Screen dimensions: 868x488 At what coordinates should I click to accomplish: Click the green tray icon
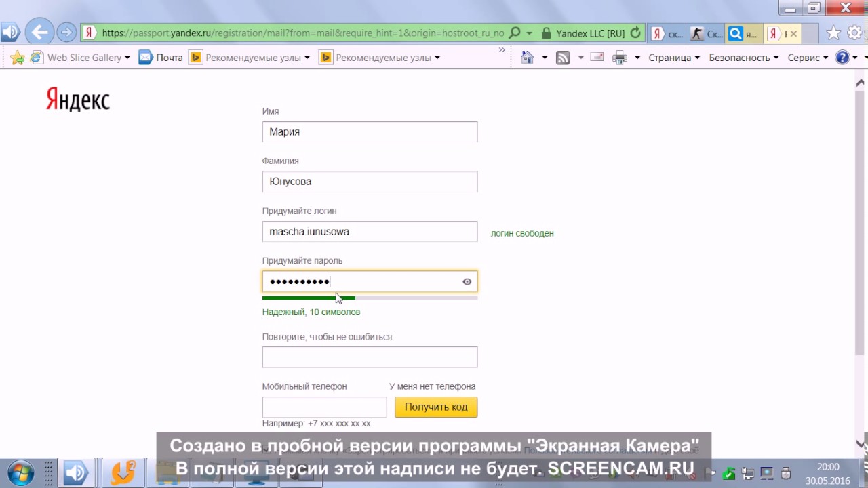[x=730, y=473]
